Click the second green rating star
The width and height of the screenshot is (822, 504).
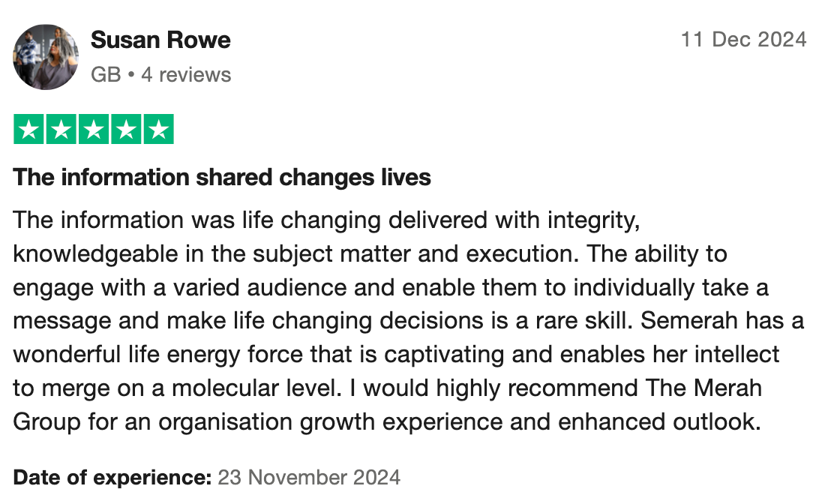click(61, 130)
